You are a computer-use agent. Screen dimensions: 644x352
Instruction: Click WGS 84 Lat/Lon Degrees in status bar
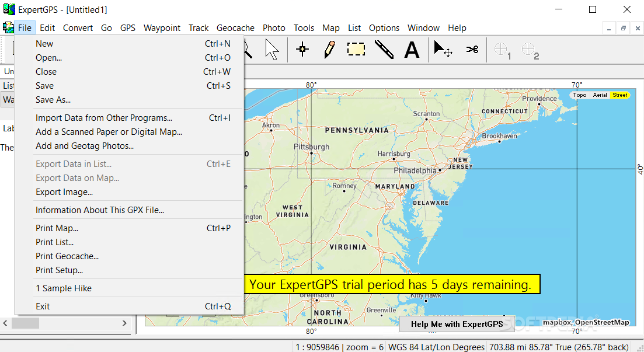tap(436, 347)
